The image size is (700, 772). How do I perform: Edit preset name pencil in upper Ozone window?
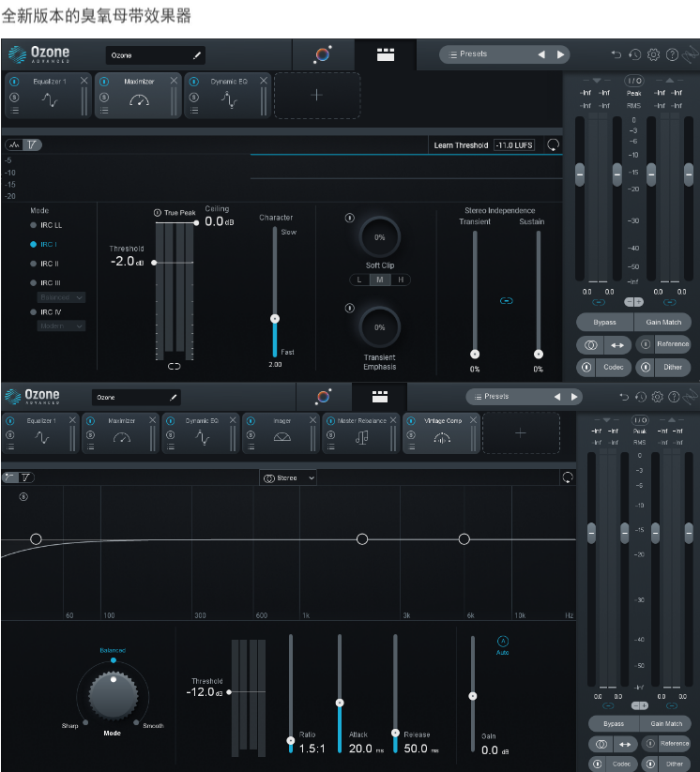[x=197, y=55]
